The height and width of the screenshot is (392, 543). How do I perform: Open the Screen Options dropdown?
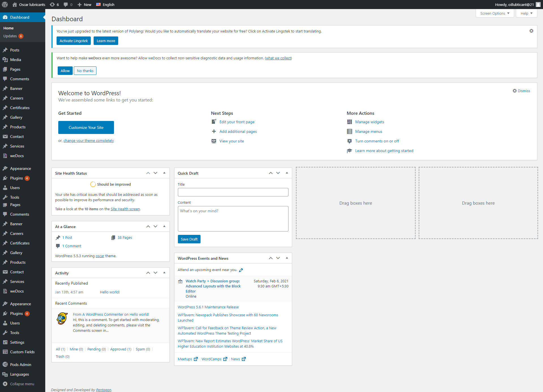click(495, 13)
